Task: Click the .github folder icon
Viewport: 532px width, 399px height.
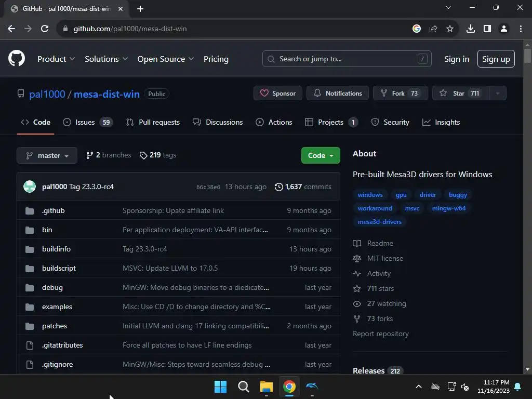Action: point(30,211)
